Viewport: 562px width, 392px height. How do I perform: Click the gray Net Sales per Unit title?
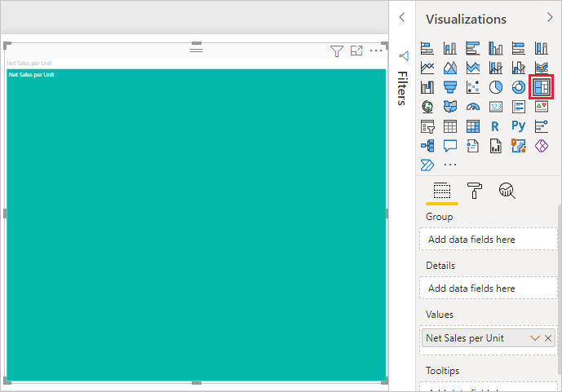click(29, 63)
